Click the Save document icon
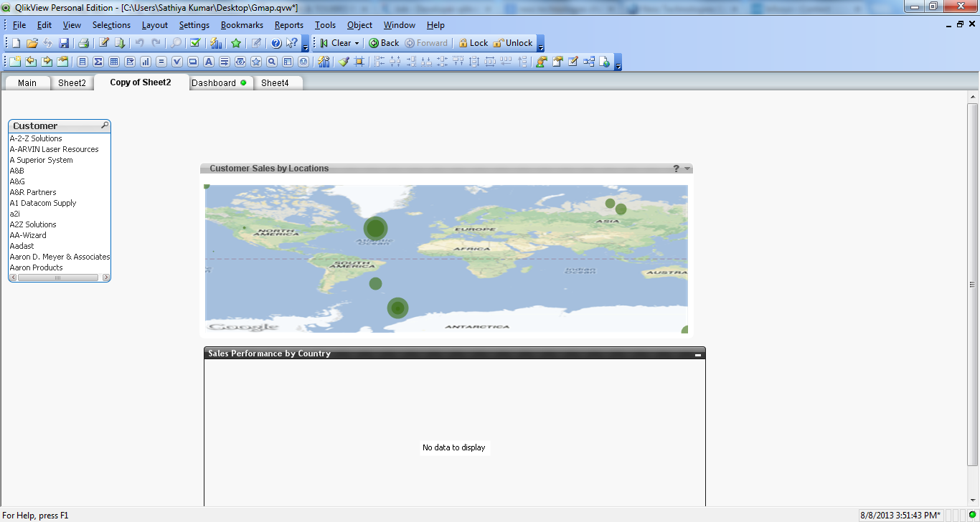This screenshot has height=522, width=980. tap(64, 43)
